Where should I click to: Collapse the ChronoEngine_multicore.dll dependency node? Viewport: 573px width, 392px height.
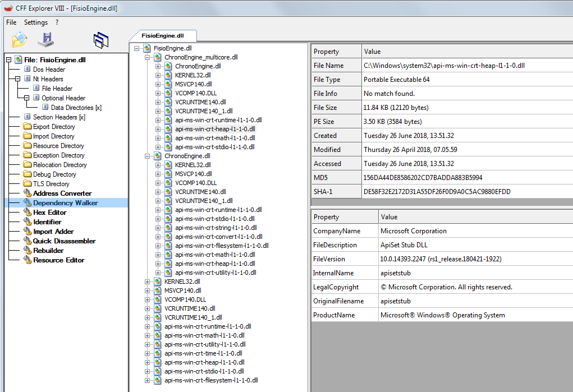pyautogui.click(x=147, y=57)
